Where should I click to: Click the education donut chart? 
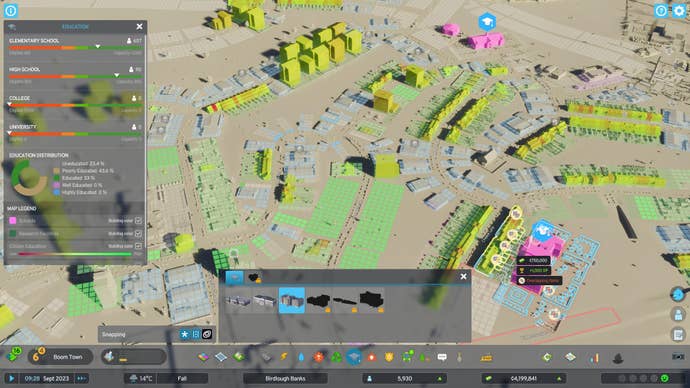pyautogui.click(x=29, y=177)
